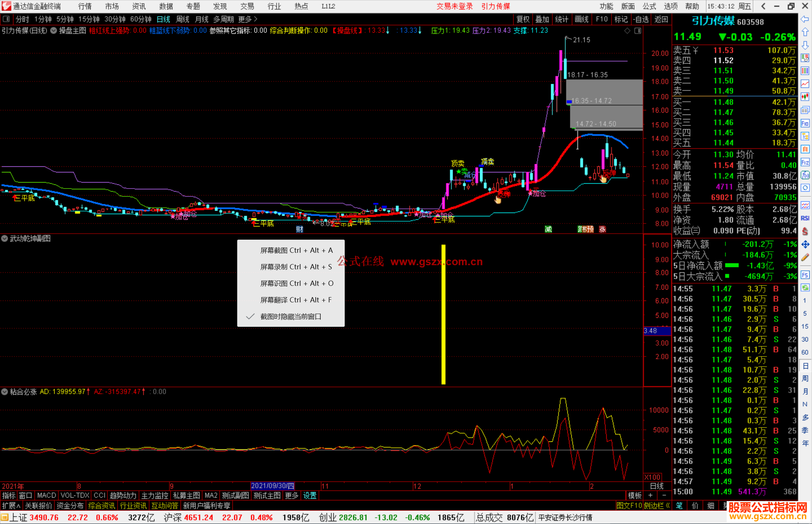
Task: Click the yellow vertical bar in sub-chart
Action: point(444,314)
